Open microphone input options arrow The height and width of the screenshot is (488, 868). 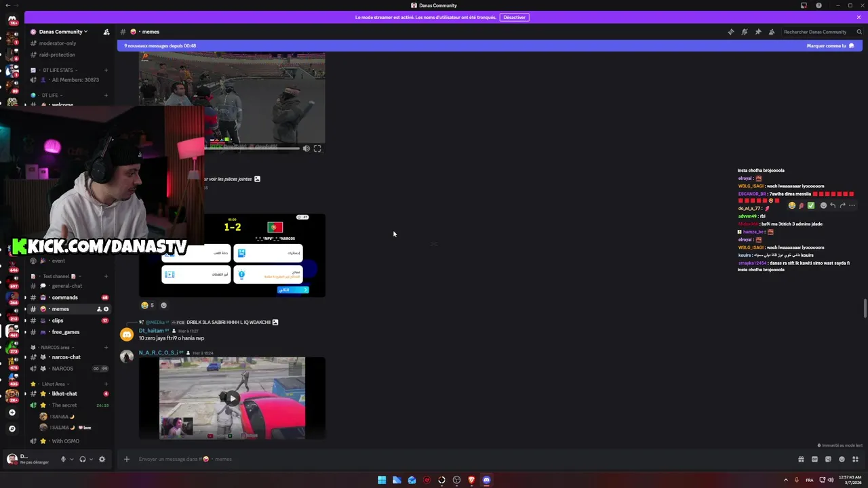(71, 460)
